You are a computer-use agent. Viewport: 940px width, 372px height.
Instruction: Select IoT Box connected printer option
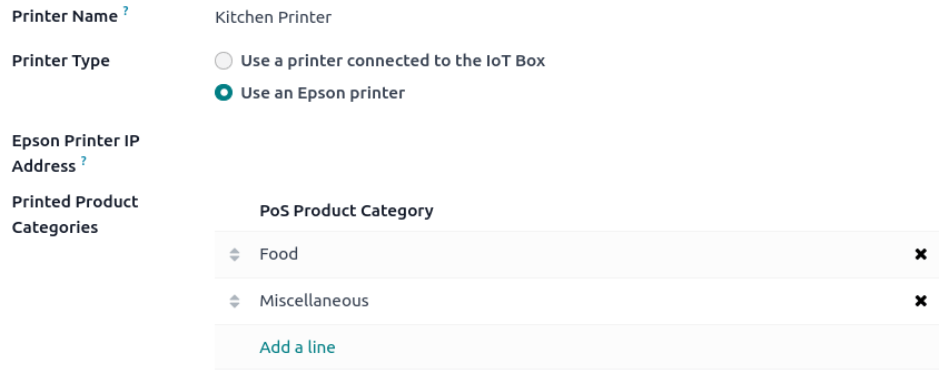224,61
